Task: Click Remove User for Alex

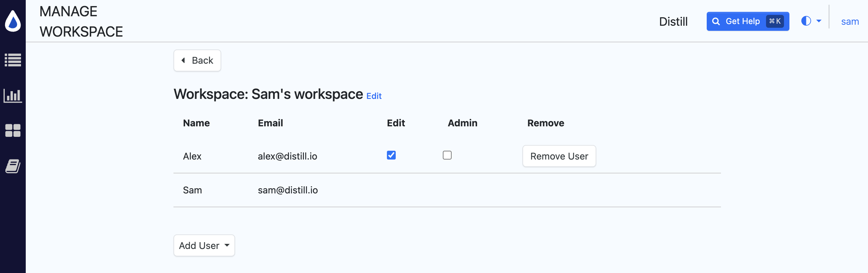Action: (x=559, y=156)
